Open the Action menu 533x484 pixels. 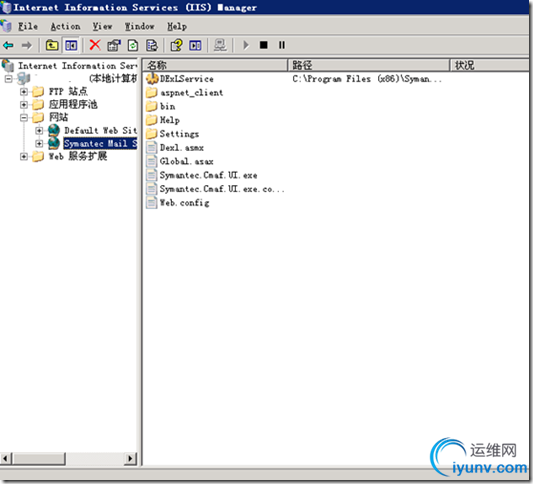[65, 26]
